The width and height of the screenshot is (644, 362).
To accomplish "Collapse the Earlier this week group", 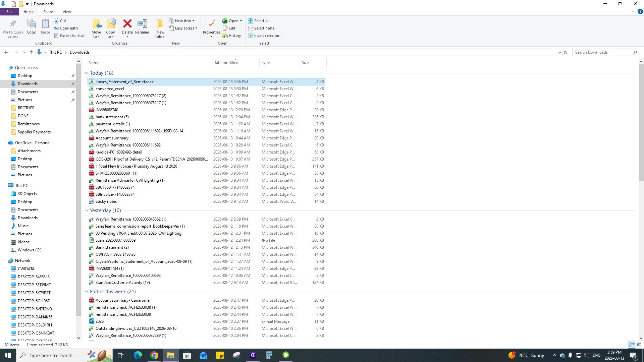I will click(87, 292).
